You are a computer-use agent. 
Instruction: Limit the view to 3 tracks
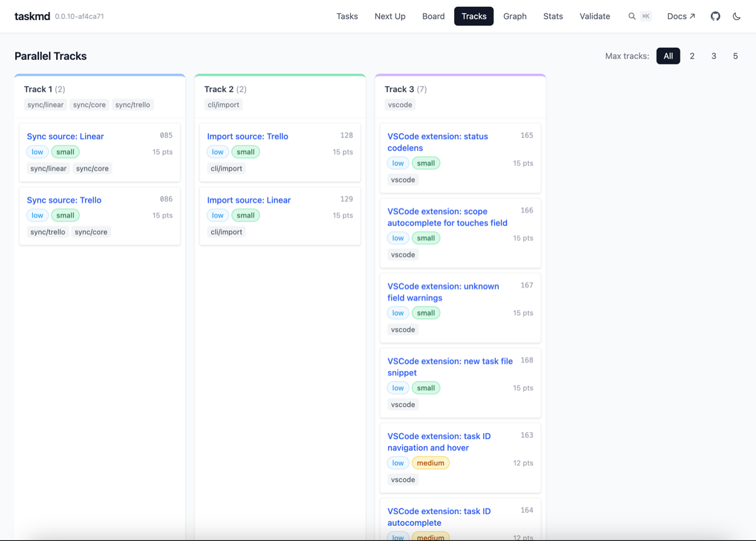(713, 55)
